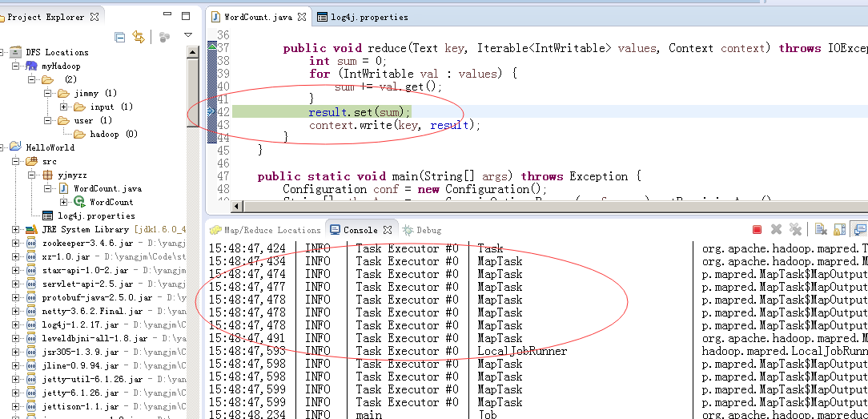
Task: Expand WordCount class node
Action: 64,202
